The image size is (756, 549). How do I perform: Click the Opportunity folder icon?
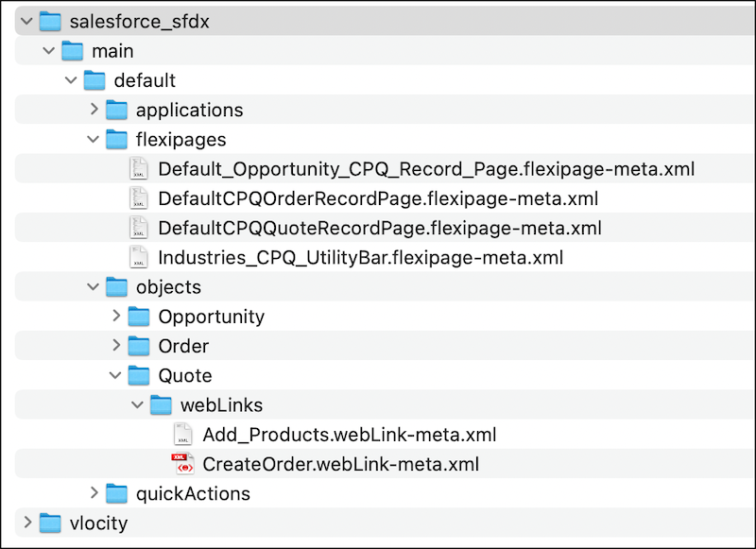(139, 317)
